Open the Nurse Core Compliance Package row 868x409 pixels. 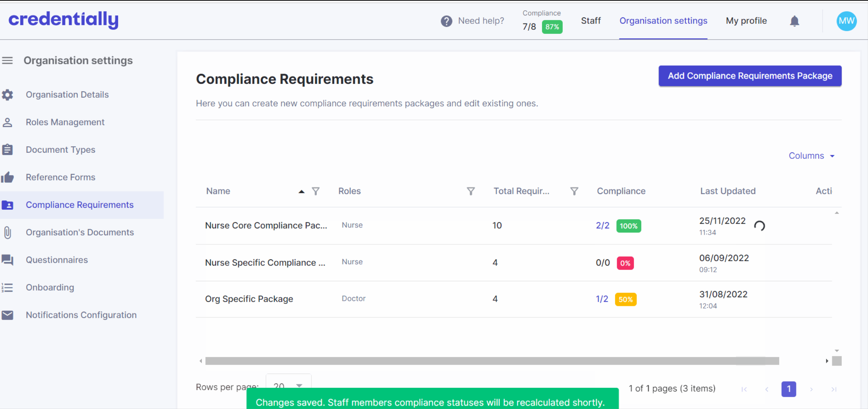514,226
